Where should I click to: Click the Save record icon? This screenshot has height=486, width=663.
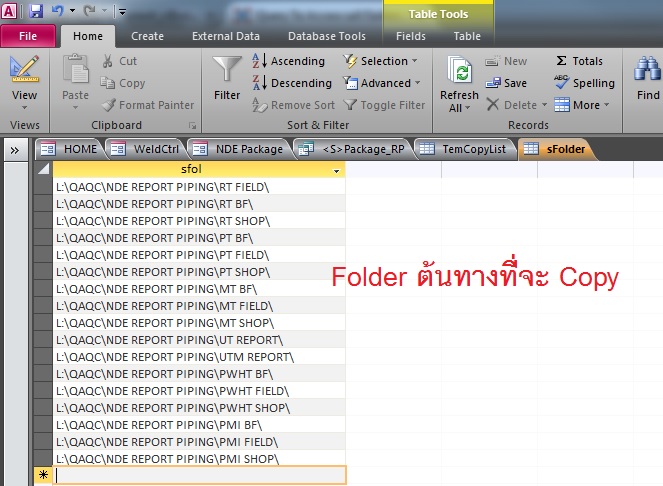pos(494,83)
